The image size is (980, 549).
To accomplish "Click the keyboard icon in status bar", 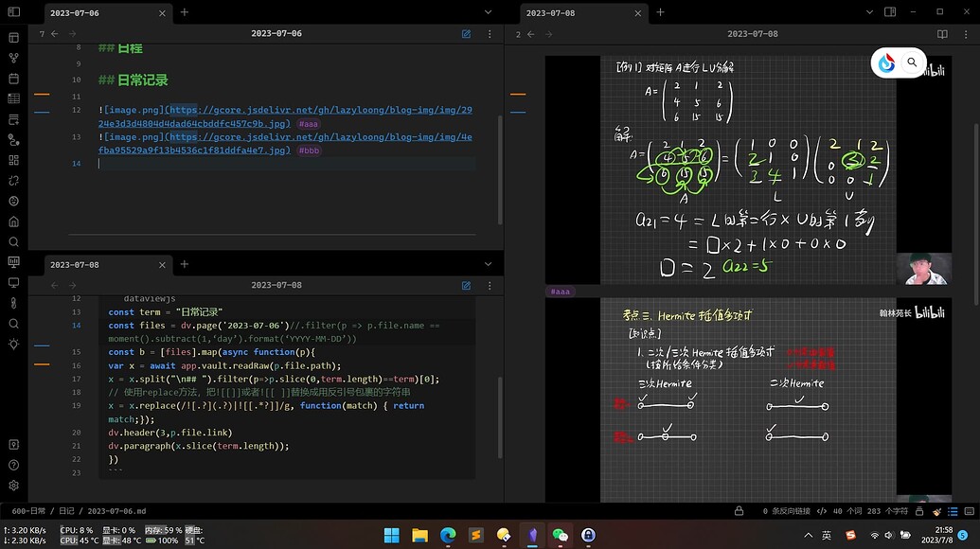I will point(970,511).
